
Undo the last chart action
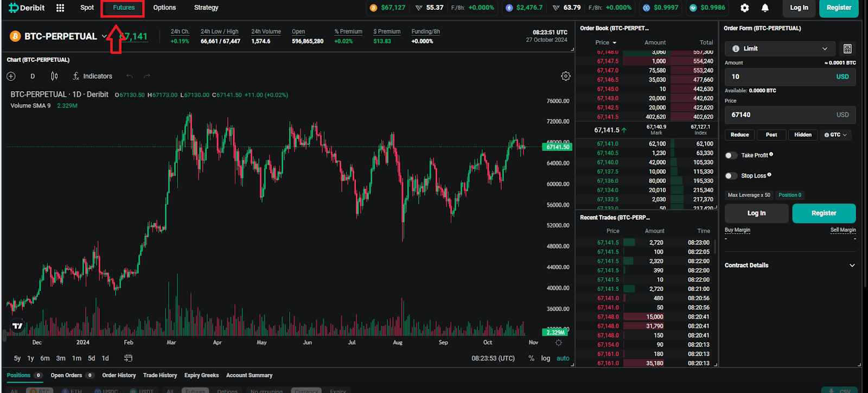pos(130,76)
